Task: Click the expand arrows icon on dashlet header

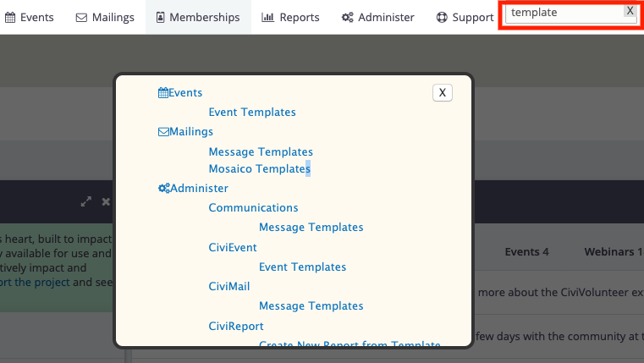Action: (85, 201)
